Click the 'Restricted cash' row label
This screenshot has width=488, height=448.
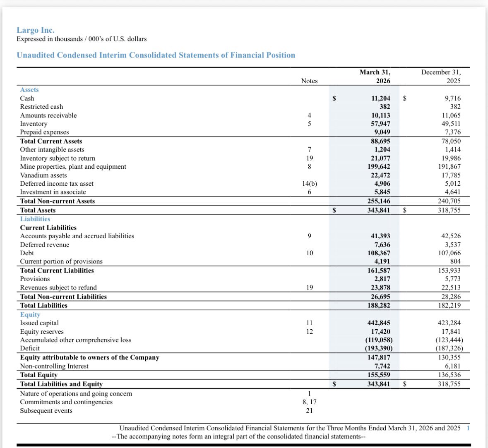tap(41, 107)
